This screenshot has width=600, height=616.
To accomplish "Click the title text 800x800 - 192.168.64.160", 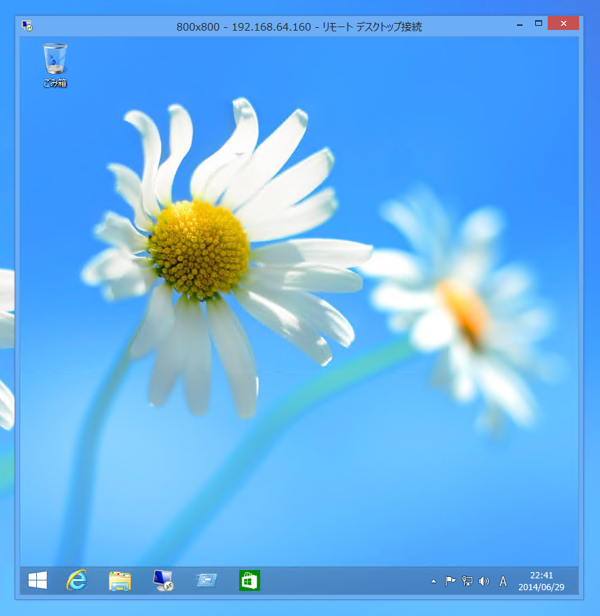I will tap(244, 27).
